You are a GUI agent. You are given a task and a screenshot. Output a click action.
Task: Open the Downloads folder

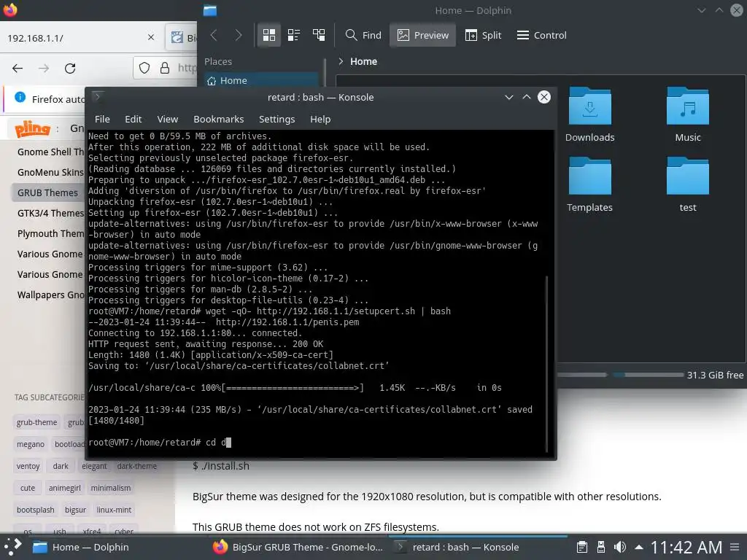click(589, 114)
